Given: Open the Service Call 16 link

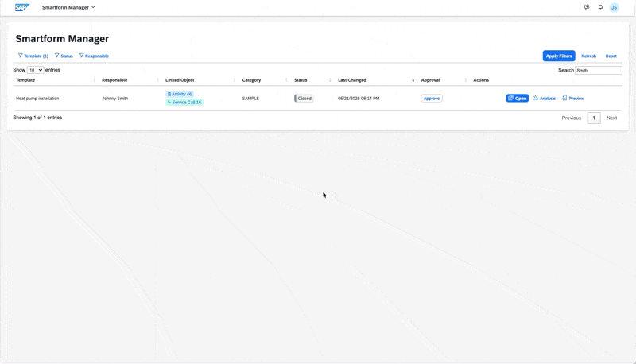Looking at the screenshot, I should pos(184,103).
